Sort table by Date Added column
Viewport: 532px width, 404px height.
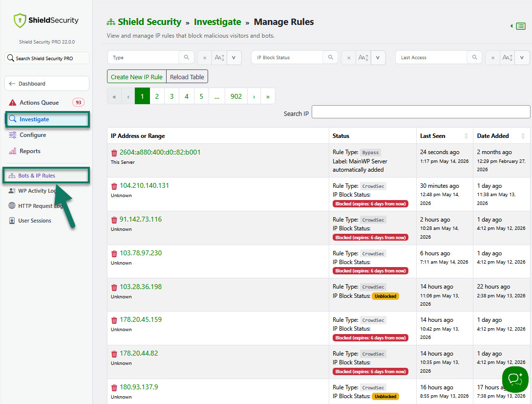click(523, 136)
